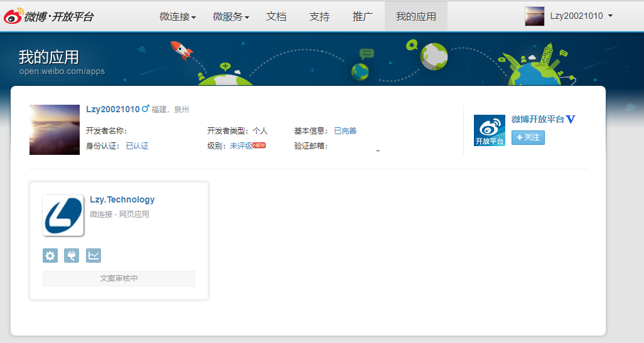Image resolution: width=644 pixels, height=343 pixels.
Task: Click the male gender symbol icon
Action: pyautogui.click(x=146, y=108)
